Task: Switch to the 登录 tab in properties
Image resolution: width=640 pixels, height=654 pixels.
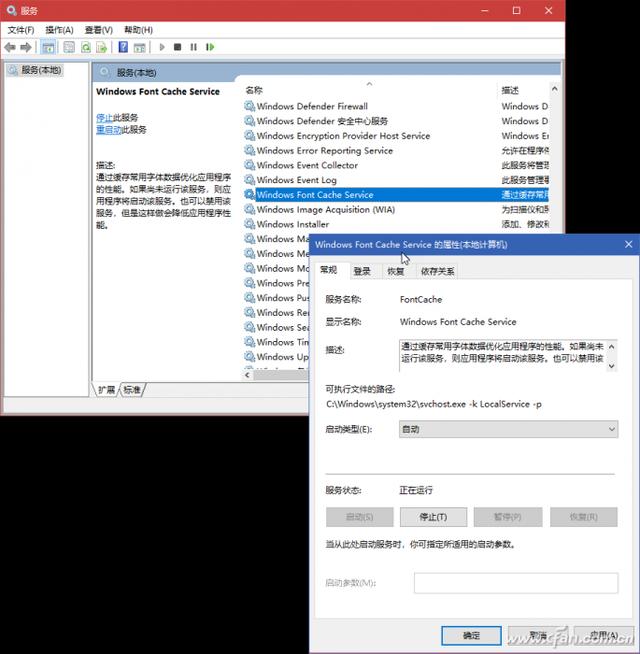Action: coord(362,272)
